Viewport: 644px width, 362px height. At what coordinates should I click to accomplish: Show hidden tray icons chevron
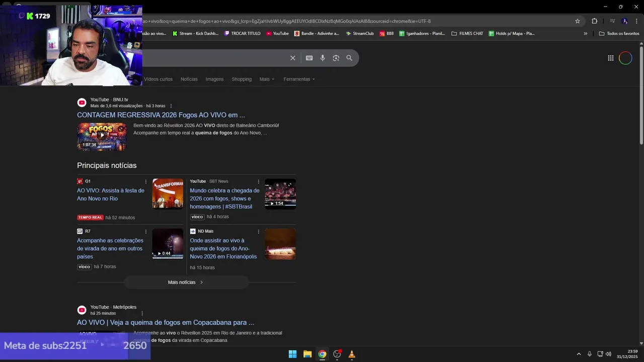(579, 354)
